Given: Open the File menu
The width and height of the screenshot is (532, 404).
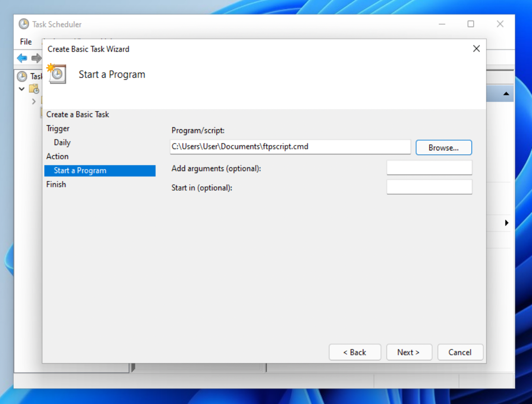Looking at the screenshot, I should click(x=26, y=42).
